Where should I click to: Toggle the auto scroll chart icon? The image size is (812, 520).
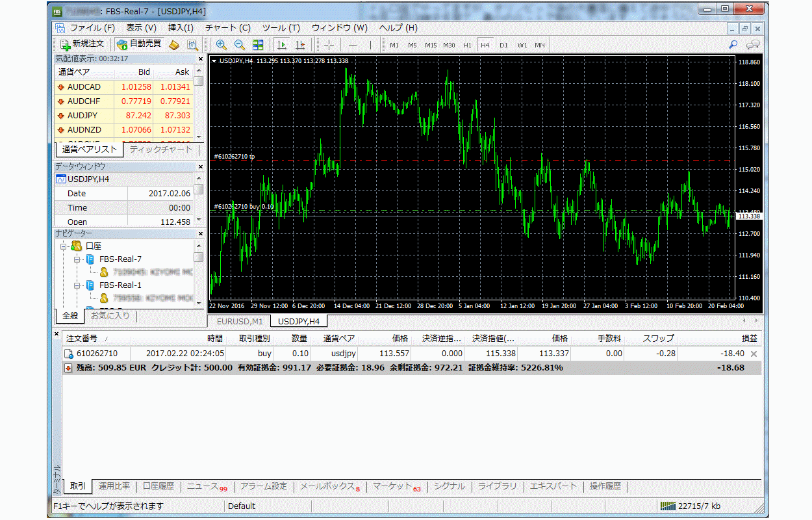282,45
